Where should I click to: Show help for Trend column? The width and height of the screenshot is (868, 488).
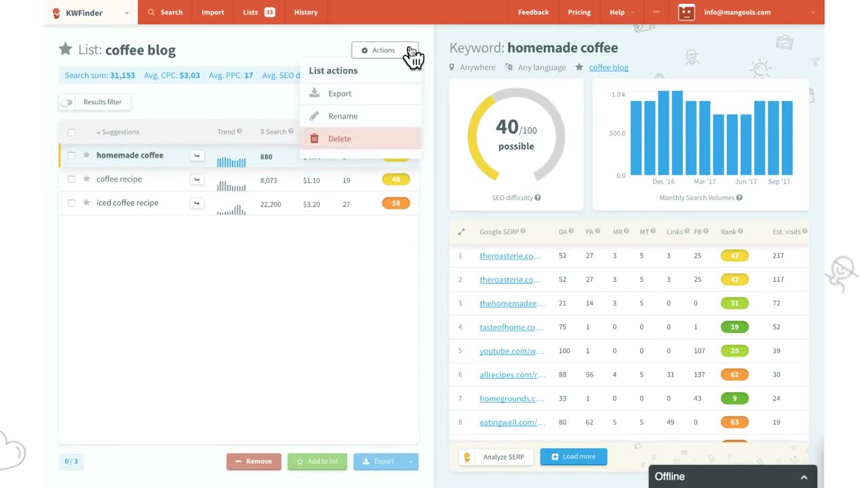click(x=239, y=131)
